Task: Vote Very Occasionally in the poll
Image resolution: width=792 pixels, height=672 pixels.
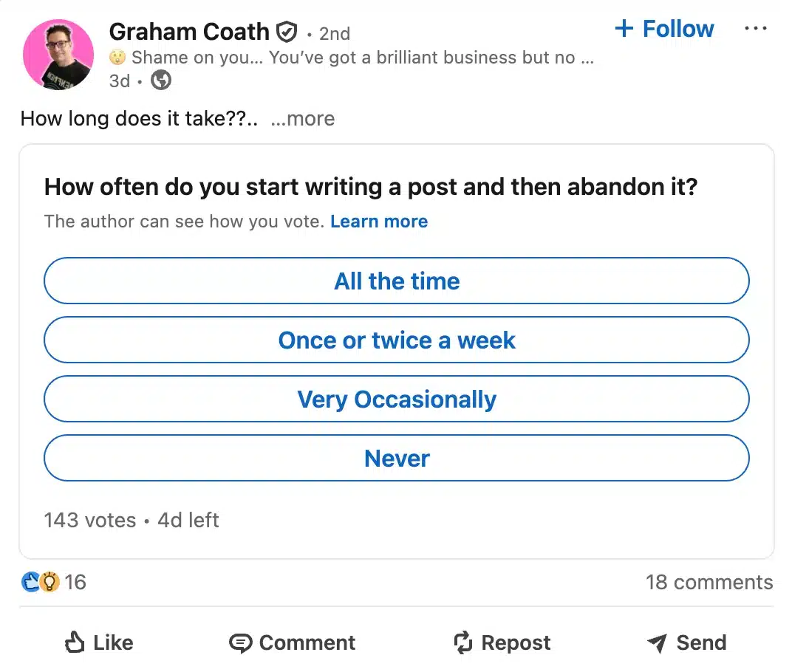Action: click(x=396, y=399)
